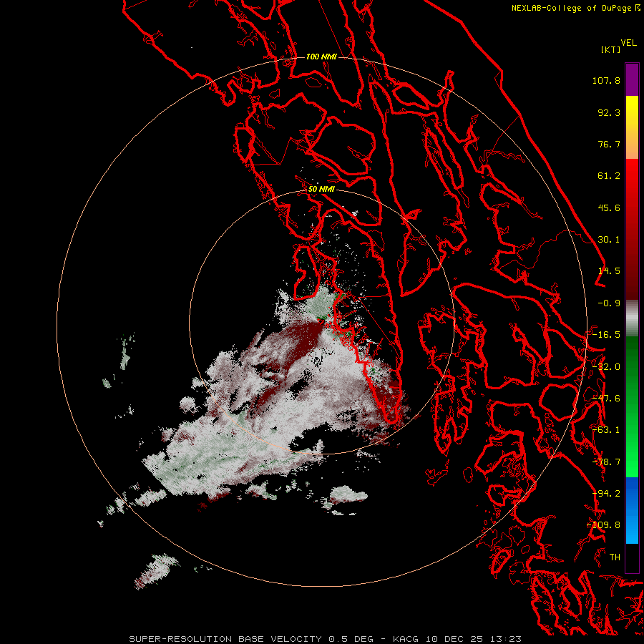Click the -63.1 velocity scale value
The height and width of the screenshot is (644, 644).
pyautogui.click(x=606, y=430)
